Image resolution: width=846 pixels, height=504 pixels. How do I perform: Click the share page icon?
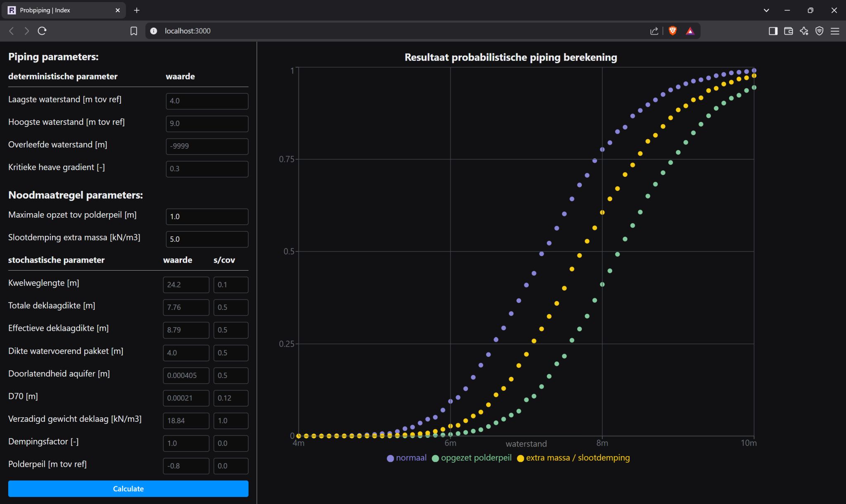point(654,31)
